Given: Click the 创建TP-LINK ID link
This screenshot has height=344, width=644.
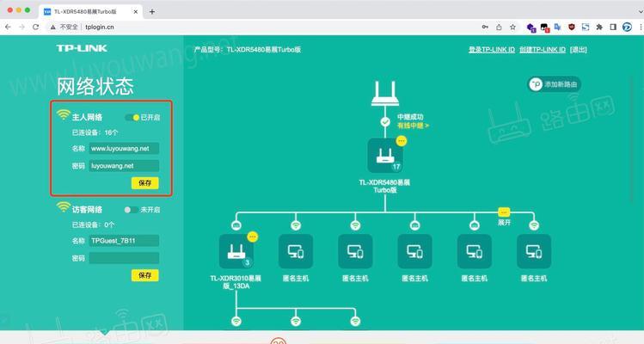Looking at the screenshot, I should click(543, 50).
